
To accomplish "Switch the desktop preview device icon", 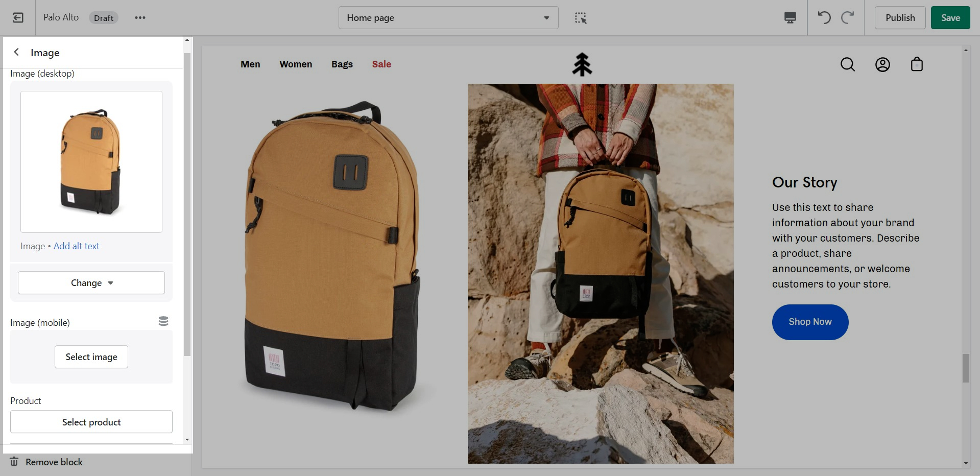I will click(790, 18).
